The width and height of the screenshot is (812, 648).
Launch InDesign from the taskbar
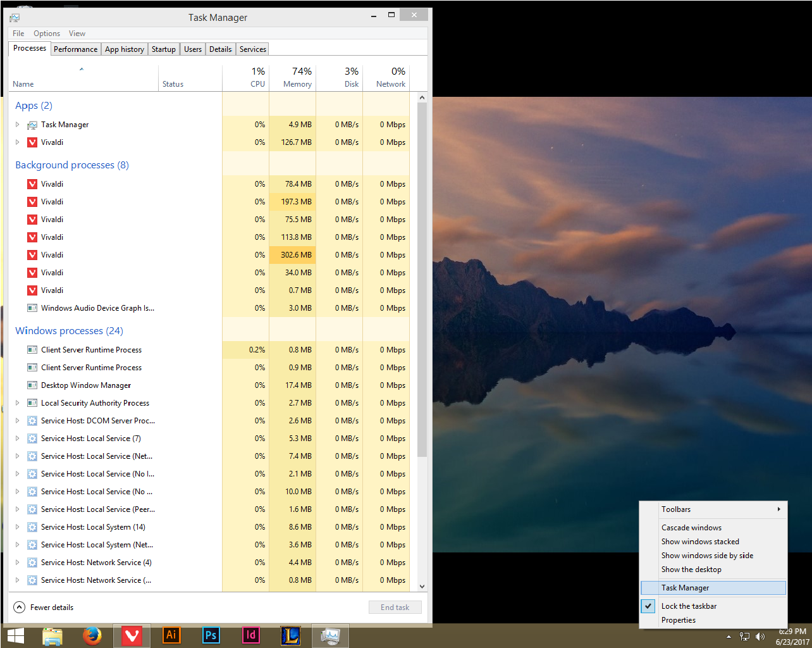(251, 635)
